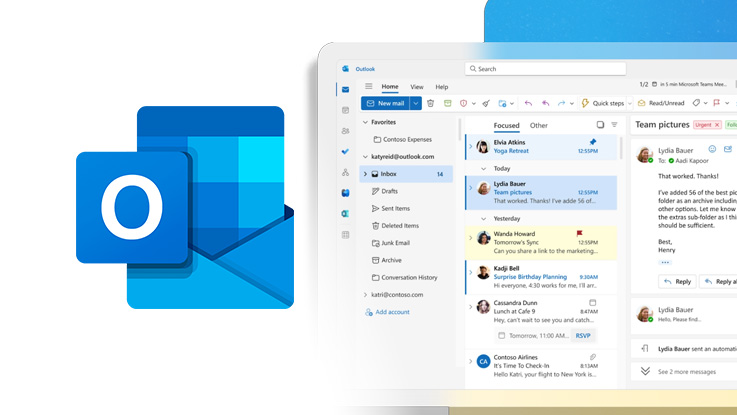Expand quoted text ellipsis in message
The image size is (737, 415).
tap(665, 262)
